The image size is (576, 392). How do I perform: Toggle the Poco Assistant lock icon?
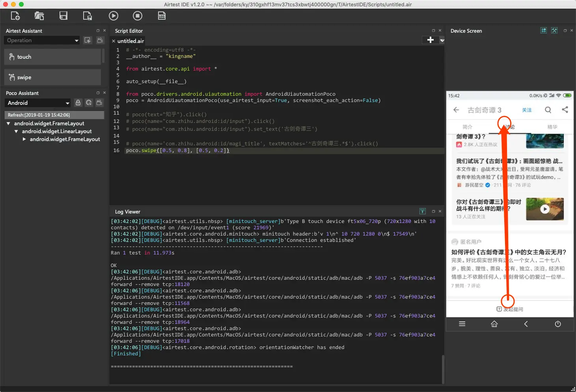[x=78, y=103]
